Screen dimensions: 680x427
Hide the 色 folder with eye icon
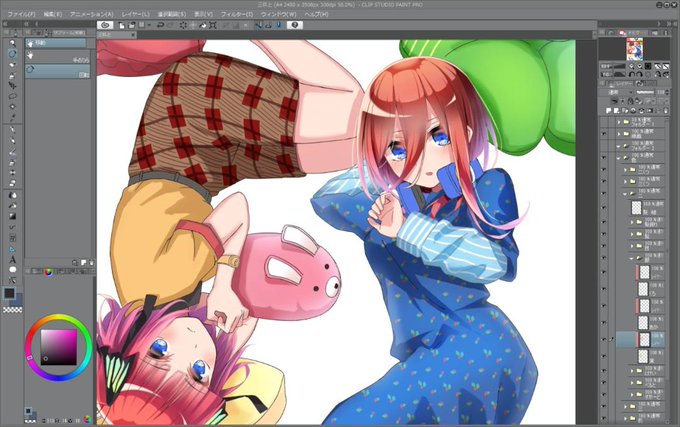[x=604, y=158]
